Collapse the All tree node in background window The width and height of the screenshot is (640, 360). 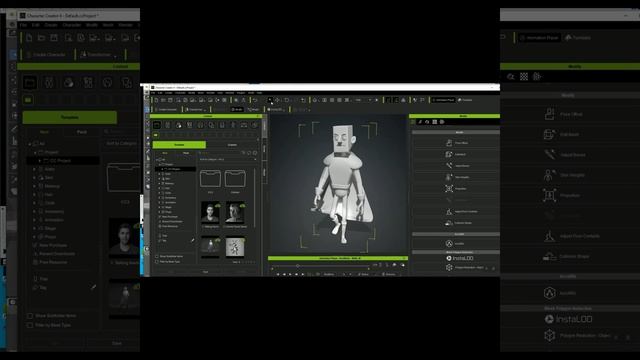(30, 144)
